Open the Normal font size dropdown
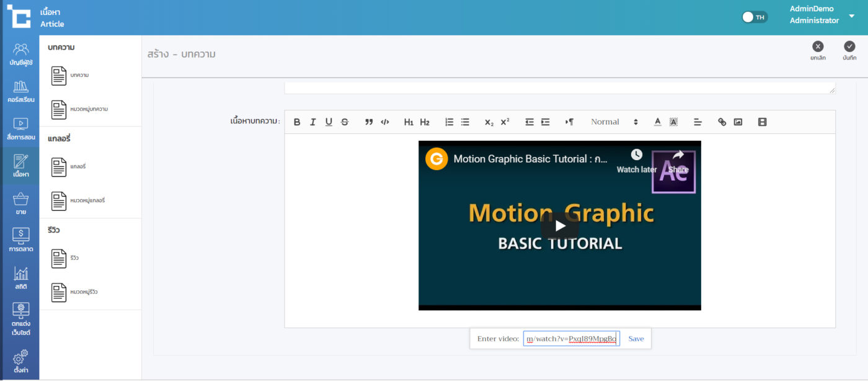868x381 pixels. [x=614, y=122]
